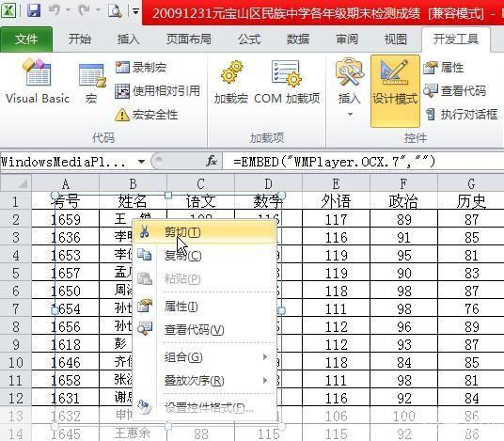504x441 pixels.
Task: Click cell with 考号 1659
Action: pyautogui.click(x=66, y=219)
